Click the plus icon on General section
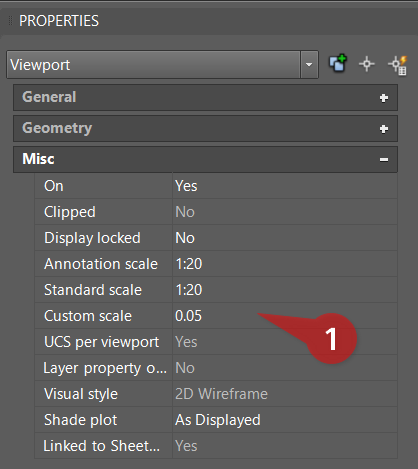Image resolution: width=418 pixels, height=469 pixels. (x=384, y=98)
